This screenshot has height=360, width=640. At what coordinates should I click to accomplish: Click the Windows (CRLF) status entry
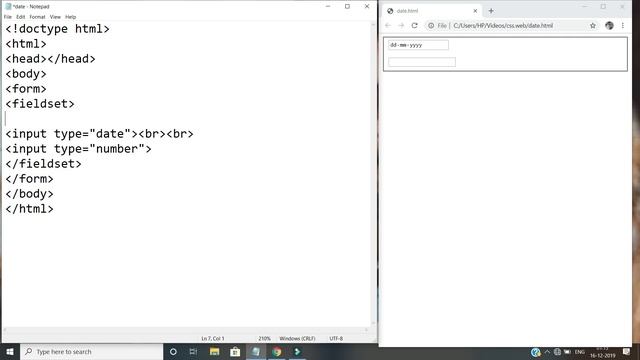pyautogui.click(x=297, y=338)
